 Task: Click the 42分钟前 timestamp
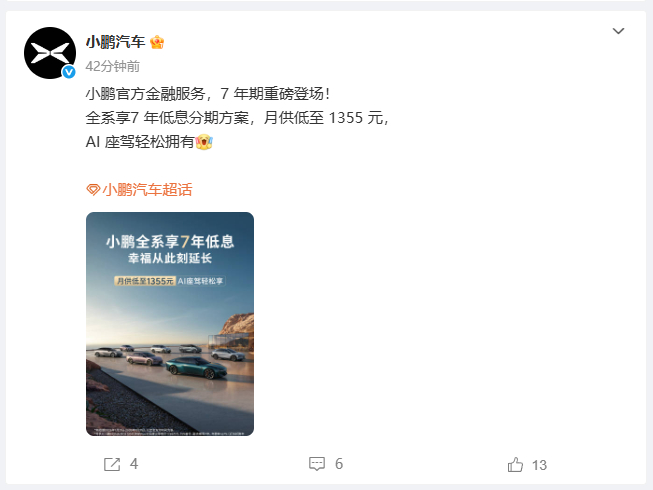pyautogui.click(x=112, y=66)
